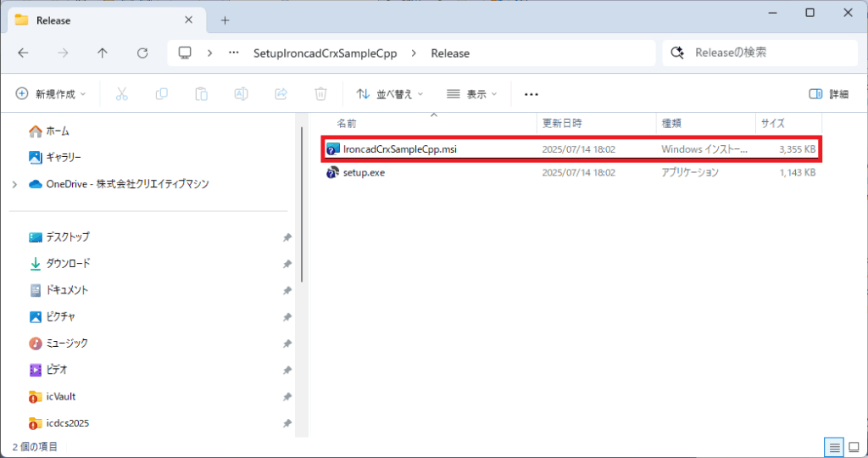Click the Rename icon in toolbar

[x=241, y=94]
